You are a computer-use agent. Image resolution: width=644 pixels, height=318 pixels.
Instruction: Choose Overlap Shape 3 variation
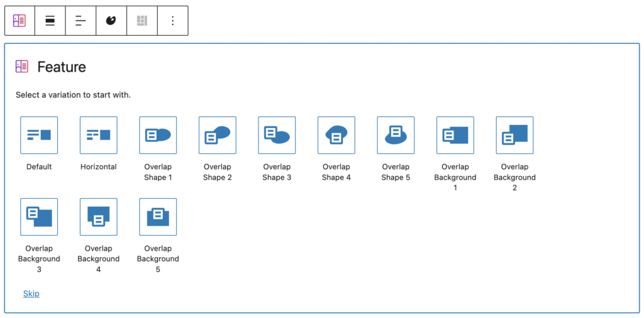[x=277, y=135]
